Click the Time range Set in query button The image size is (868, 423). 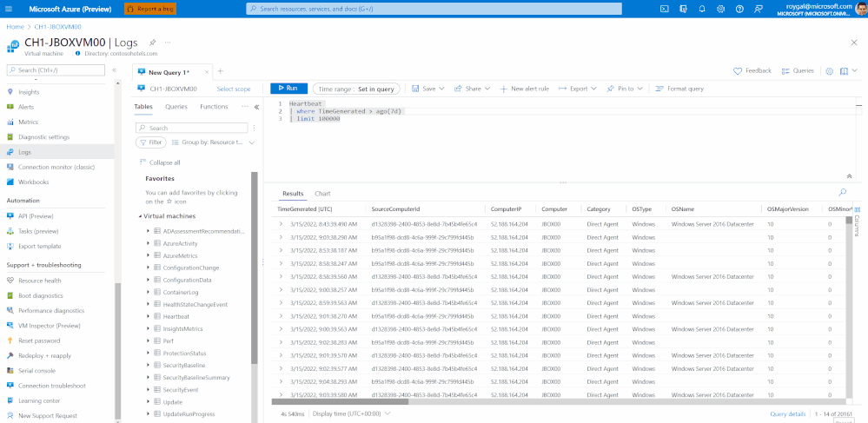coord(356,89)
